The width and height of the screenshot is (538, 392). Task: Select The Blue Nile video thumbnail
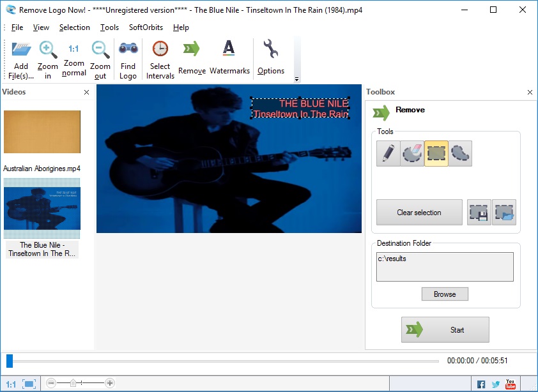[x=42, y=208]
